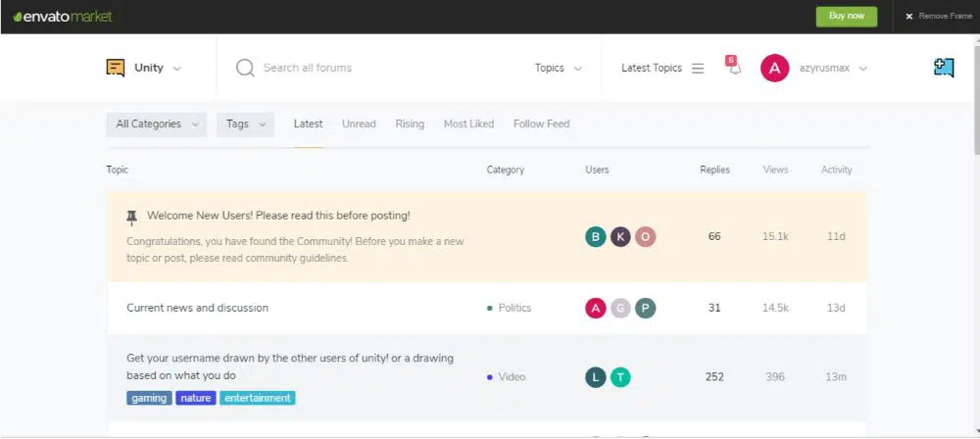Viewport: 980px width, 439px height.
Task: Open the Latest Topics hamburger menu icon
Action: 698,69
